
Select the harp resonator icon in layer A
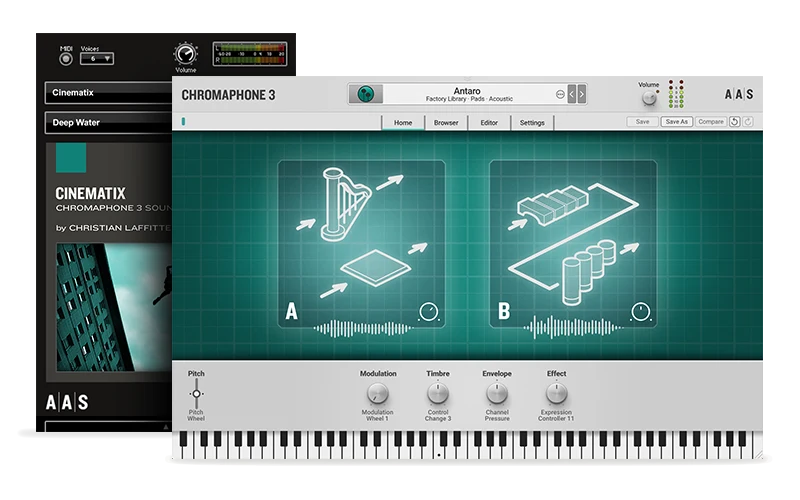(x=346, y=204)
